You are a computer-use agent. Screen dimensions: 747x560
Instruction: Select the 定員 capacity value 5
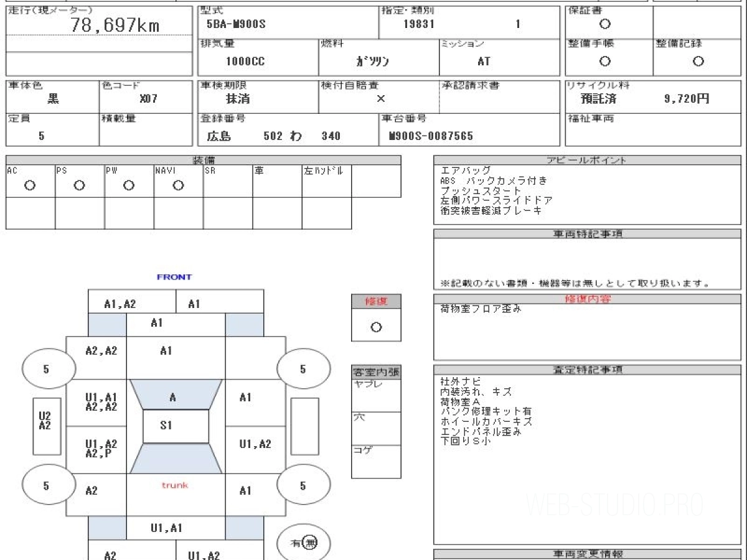[41, 136]
